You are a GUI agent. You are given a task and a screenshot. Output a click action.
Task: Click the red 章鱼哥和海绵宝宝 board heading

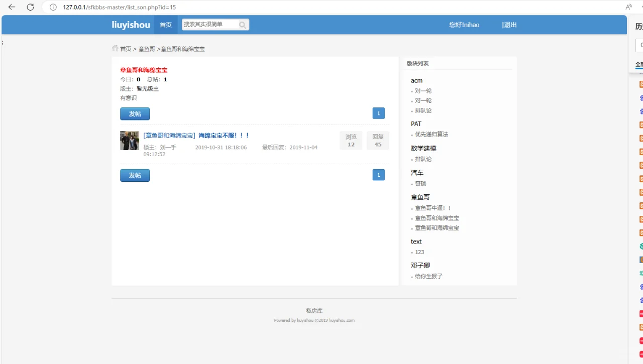(x=144, y=70)
